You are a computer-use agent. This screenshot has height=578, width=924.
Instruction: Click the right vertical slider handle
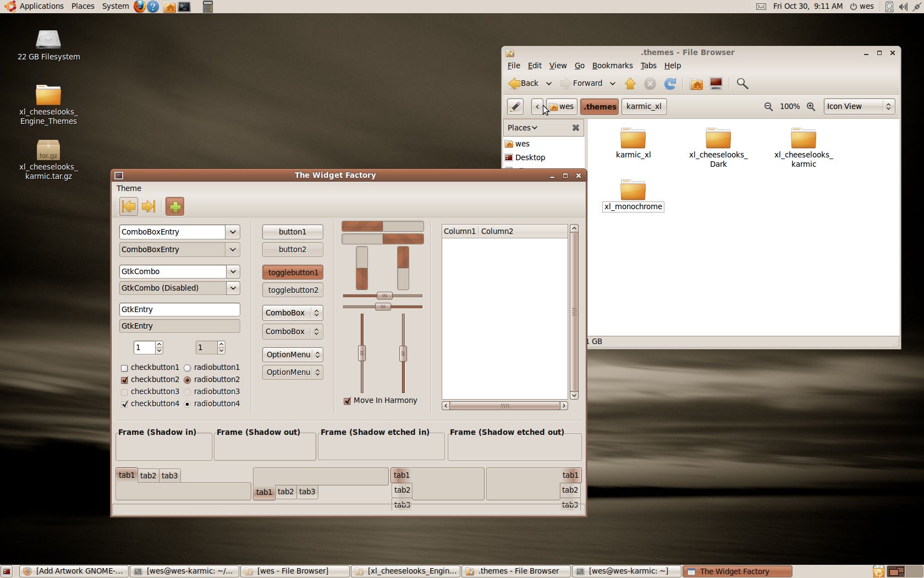pos(403,353)
